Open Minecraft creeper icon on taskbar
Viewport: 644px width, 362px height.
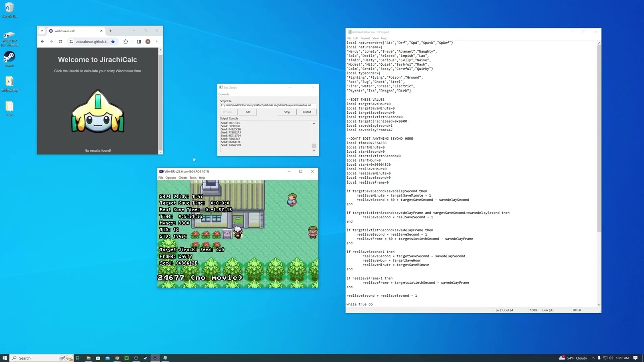[x=126, y=358]
